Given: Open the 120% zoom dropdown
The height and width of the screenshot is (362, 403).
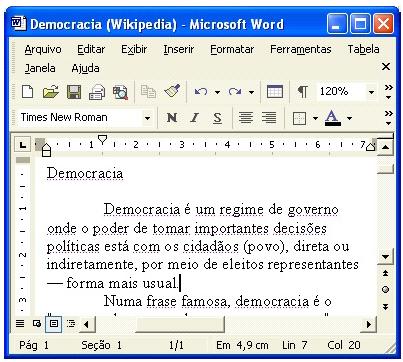Looking at the screenshot, I should (371, 92).
